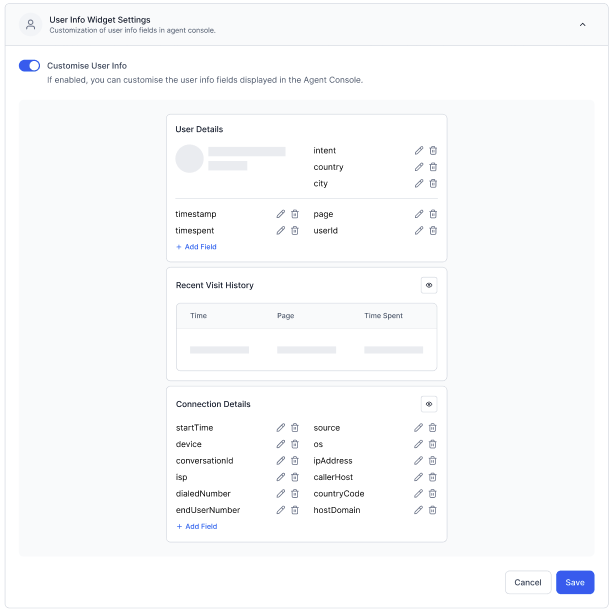Click the User Info Widget Settings title

[100, 20]
